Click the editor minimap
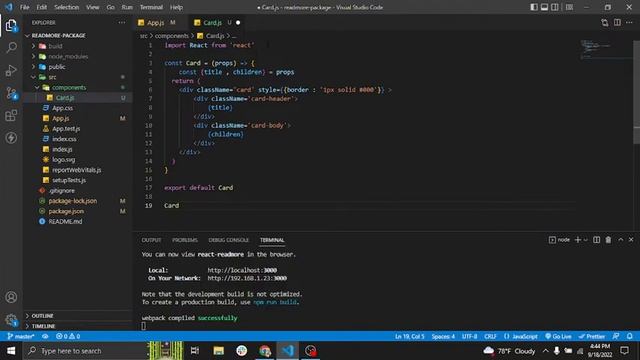 [605, 49]
